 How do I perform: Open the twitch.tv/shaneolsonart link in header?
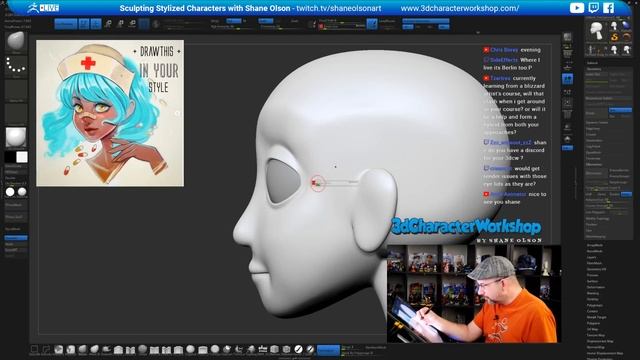point(339,8)
